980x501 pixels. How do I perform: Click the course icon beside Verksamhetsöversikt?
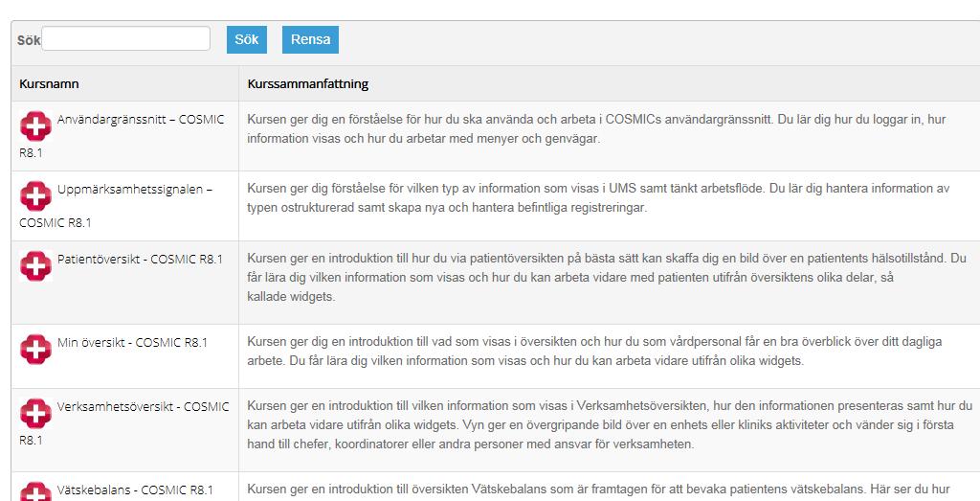[x=35, y=413]
